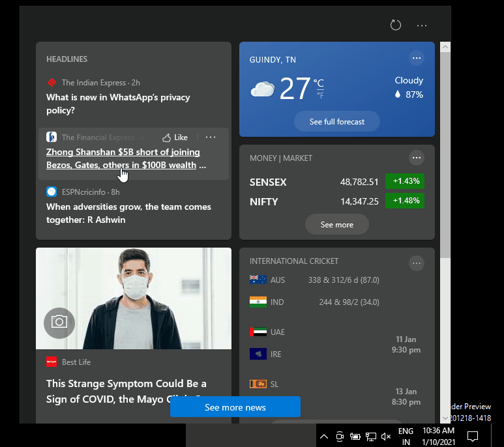The image size is (504, 447).
Task: Unmute the taskbar volume icon
Action: [x=386, y=436]
